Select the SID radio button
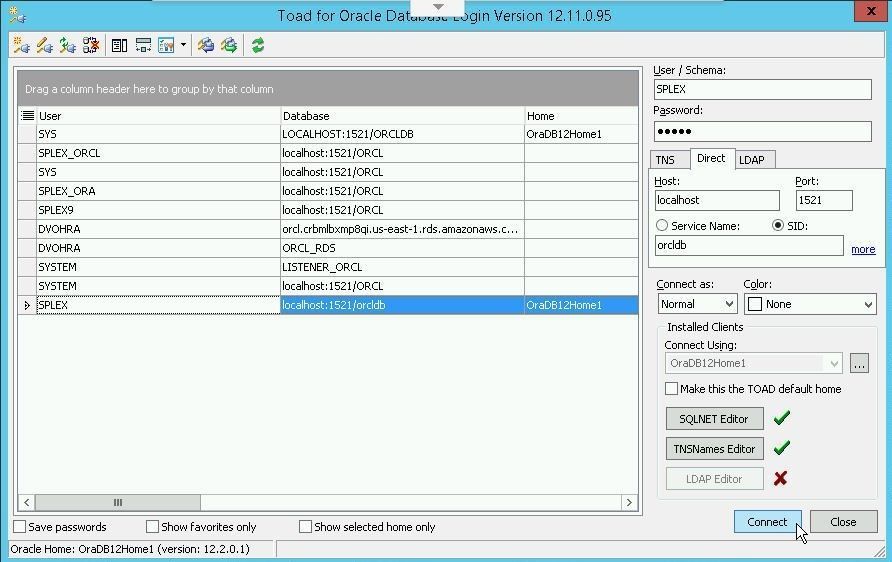 click(x=778, y=225)
